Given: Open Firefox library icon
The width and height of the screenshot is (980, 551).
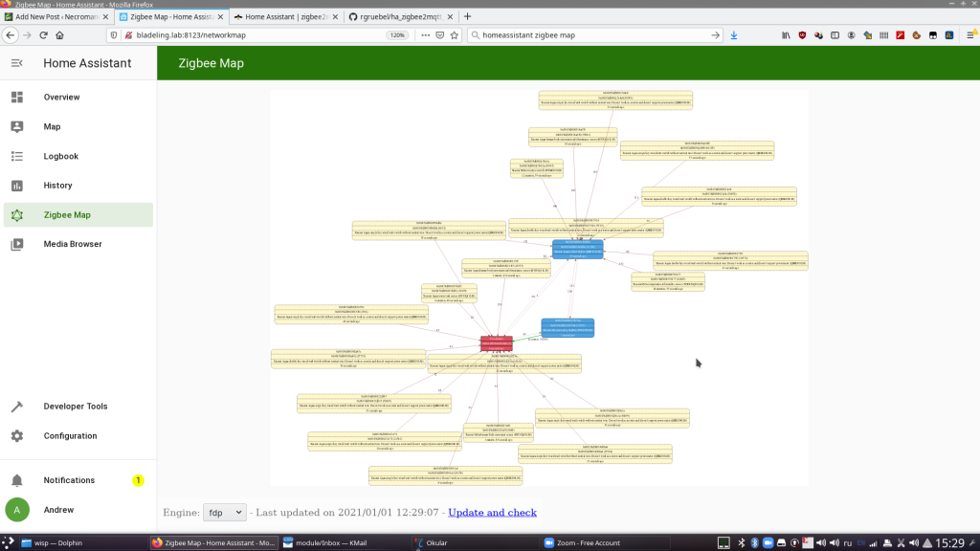Looking at the screenshot, I should point(786,35).
